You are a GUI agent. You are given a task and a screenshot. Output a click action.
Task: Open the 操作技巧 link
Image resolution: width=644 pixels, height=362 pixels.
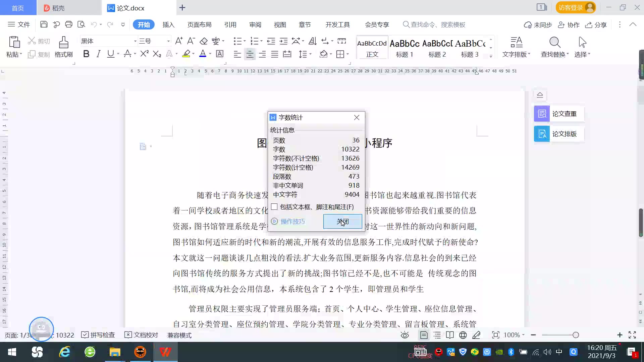292,222
